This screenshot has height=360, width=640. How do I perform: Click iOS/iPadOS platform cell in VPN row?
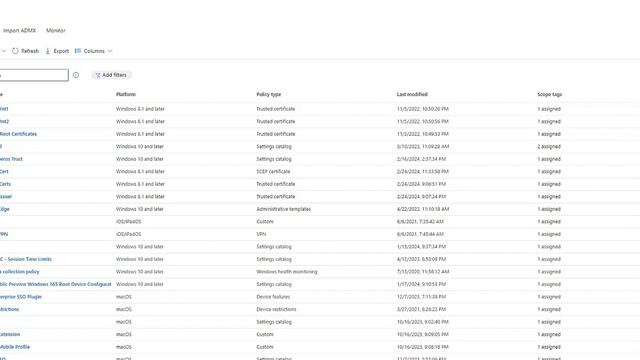click(129, 234)
